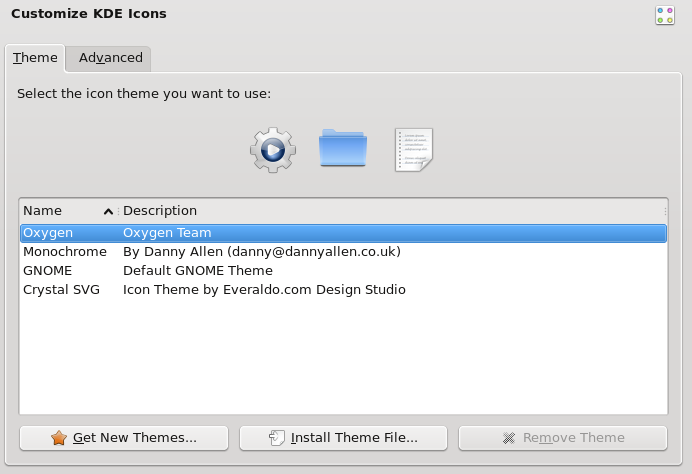Select the Crystal SVG theme
This screenshot has height=474, width=692.
click(61, 290)
